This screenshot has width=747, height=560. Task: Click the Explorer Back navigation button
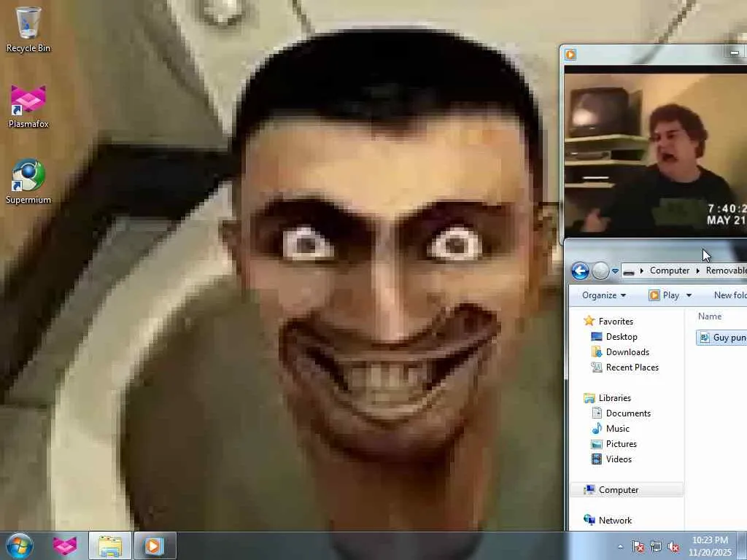tap(580, 271)
